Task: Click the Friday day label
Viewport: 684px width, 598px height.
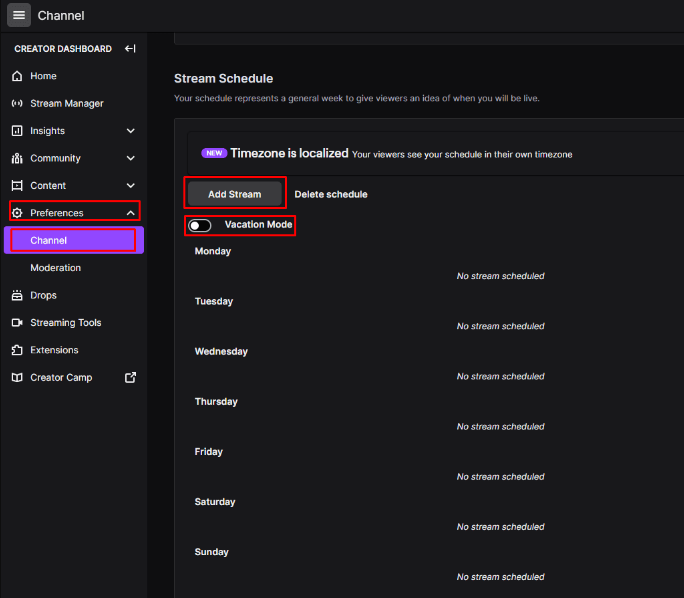Action: point(209,452)
